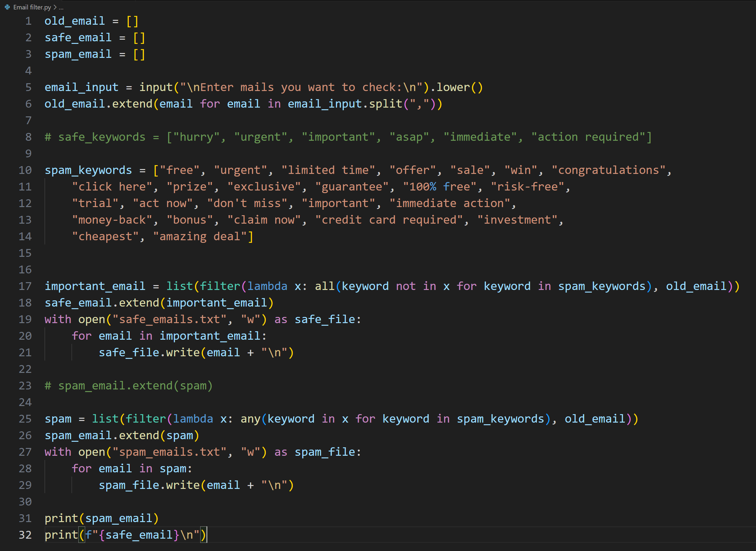
Task: Place cursor on the spam_keywords variable definition
Action: pyautogui.click(x=88, y=170)
